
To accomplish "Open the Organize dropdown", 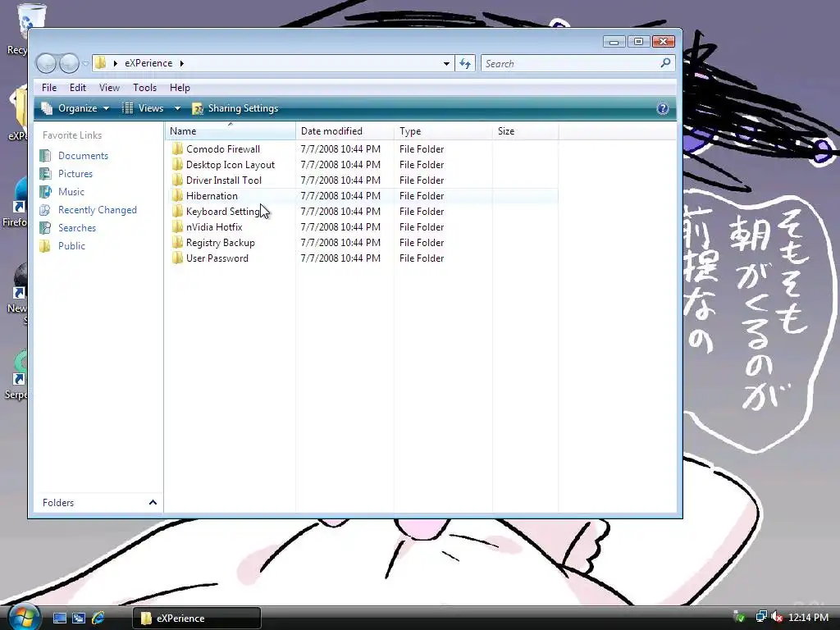I will coord(75,108).
